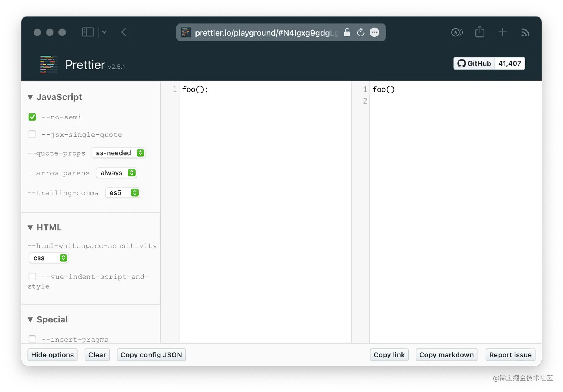The image size is (563, 392).
Task: Open the Share icon in the toolbar
Action: click(480, 32)
